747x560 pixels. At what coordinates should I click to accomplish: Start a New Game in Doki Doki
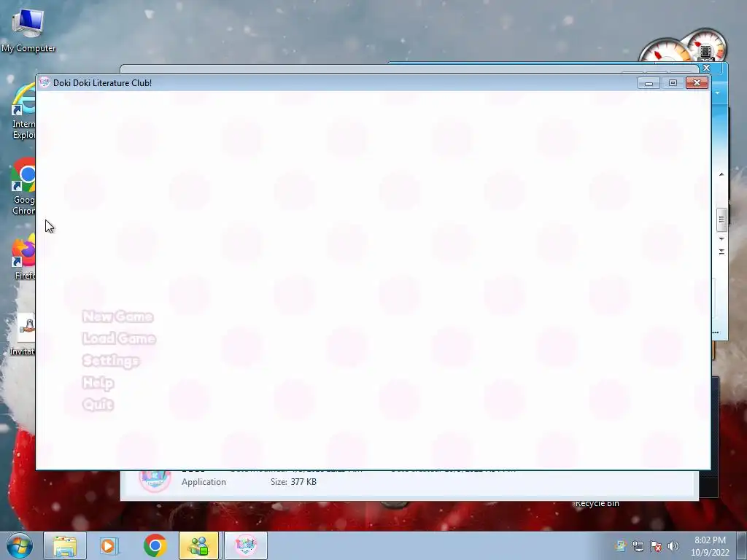(117, 316)
